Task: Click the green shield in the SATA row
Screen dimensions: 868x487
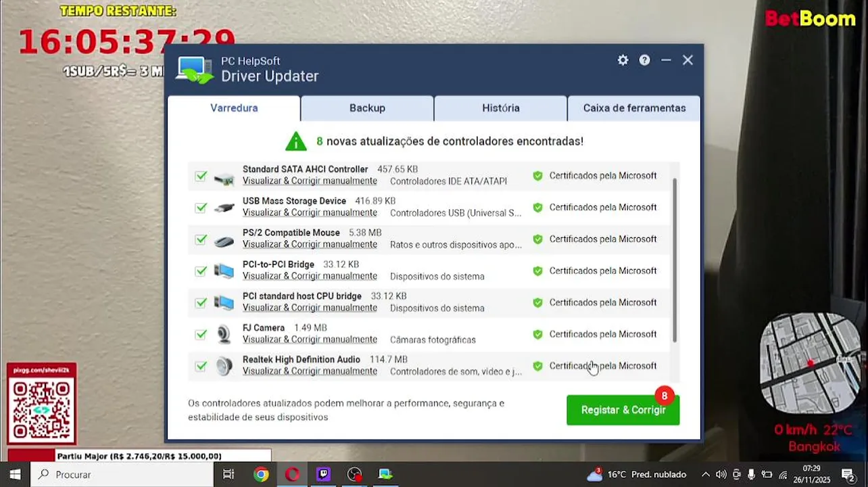Action: point(537,176)
